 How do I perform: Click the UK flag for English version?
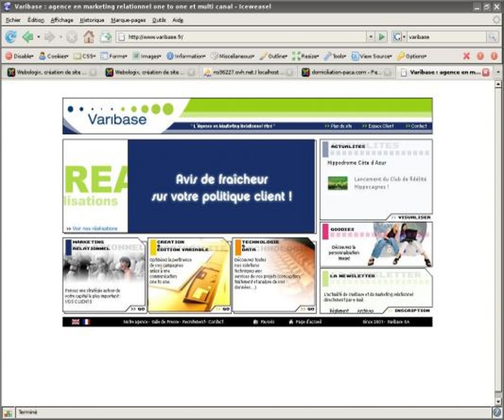[x=76, y=322]
